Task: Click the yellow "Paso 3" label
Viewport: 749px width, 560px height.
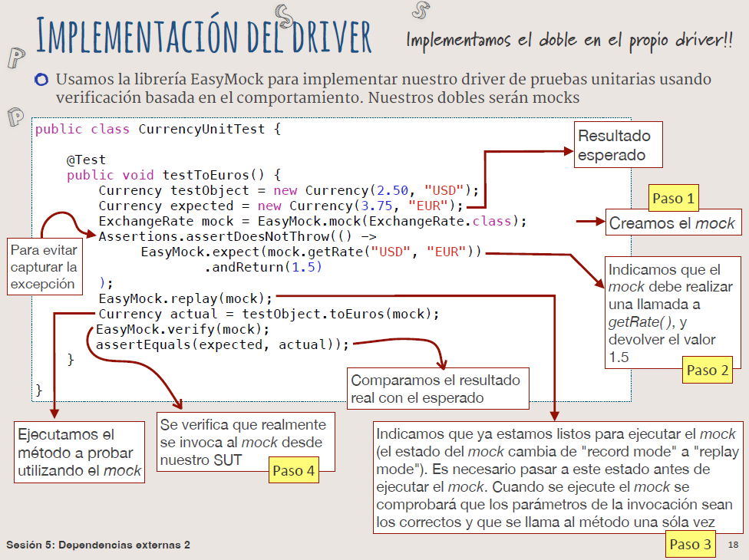Action: [x=690, y=545]
